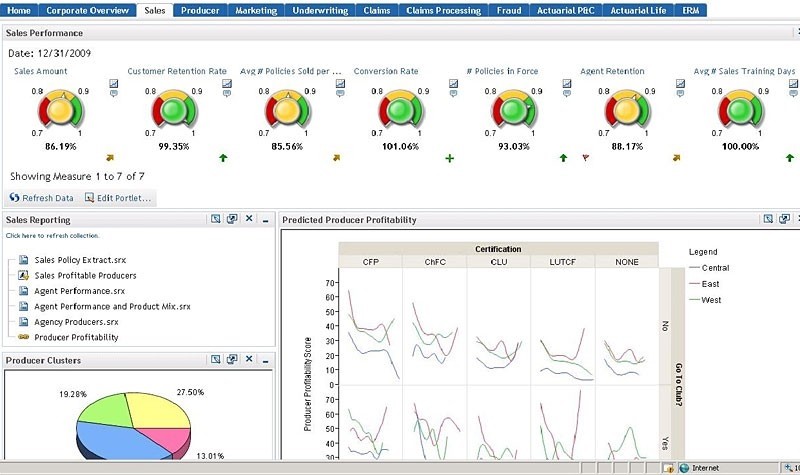This screenshot has width=800, height=475.
Task: Click restore icon in Producer Clusters portlet header
Action: 232,359
